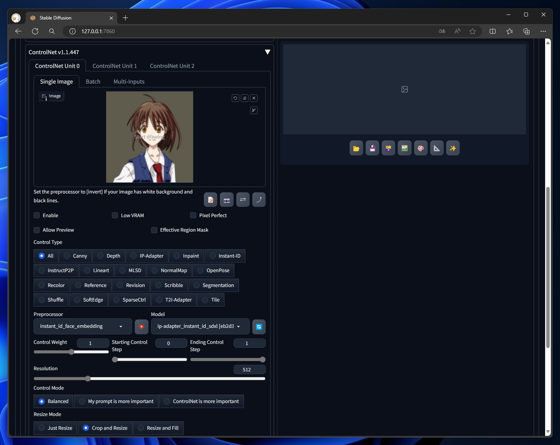Enable the ControlNet unit checkbox
560x445 pixels.
[x=37, y=215]
